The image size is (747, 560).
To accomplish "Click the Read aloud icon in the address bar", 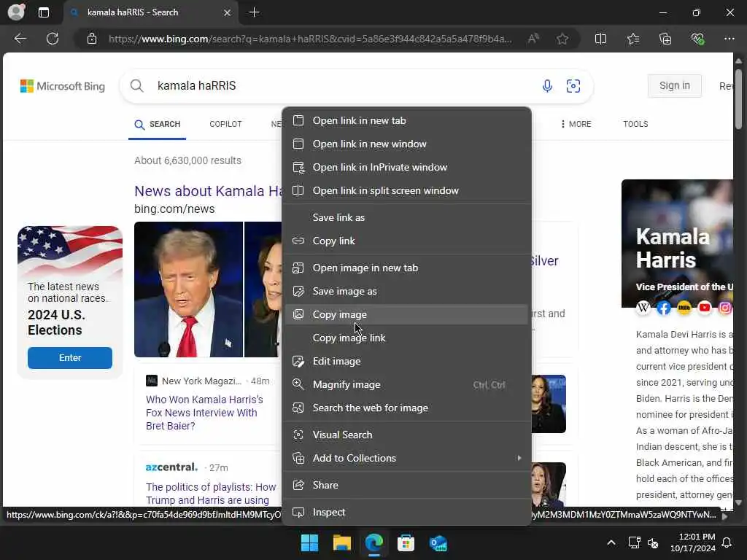I will (533, 39).
